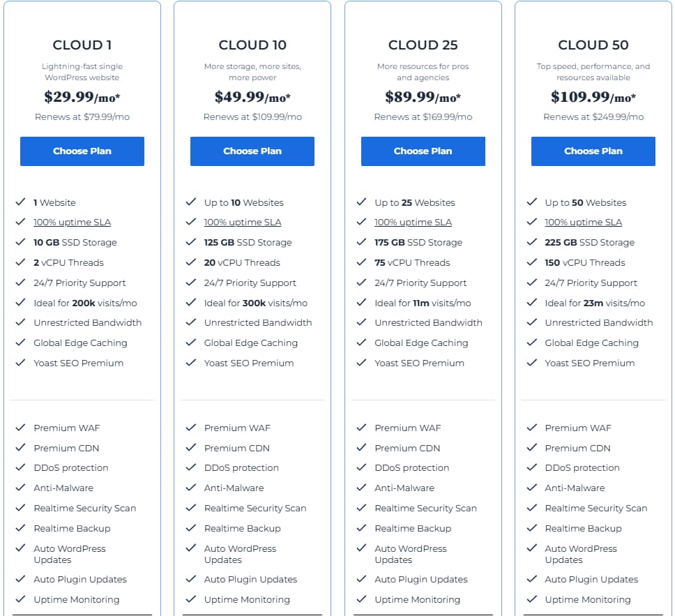675x616 pixels.
Task: Open 100% uptime SLA link in Cloud 10
Action: coord(243,223)
